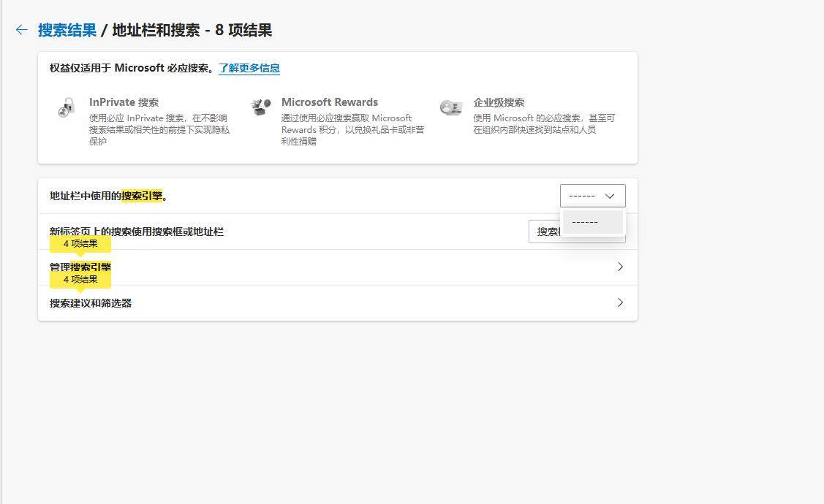The image size is (824, 504).
Task: Click the 地址栏中使用的搜索引擎 label
Action: click(108, 196)
